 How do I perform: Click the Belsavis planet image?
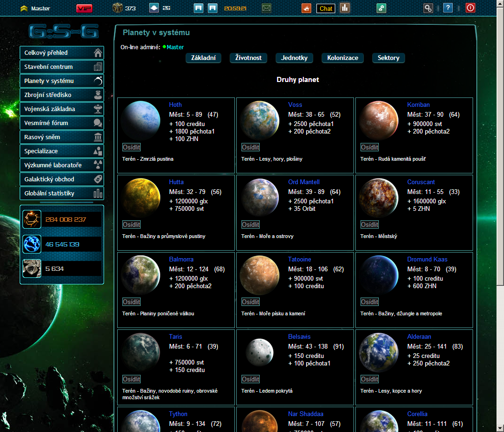point(260,352)
